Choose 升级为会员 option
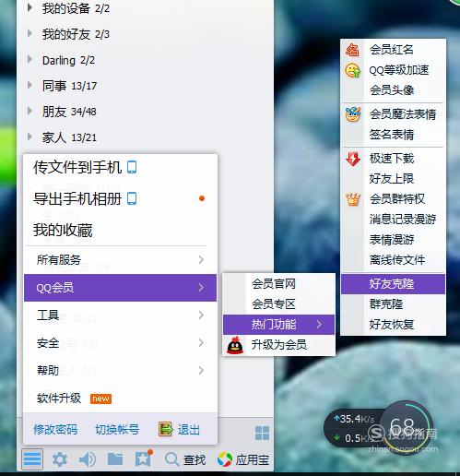 (279, 345)
